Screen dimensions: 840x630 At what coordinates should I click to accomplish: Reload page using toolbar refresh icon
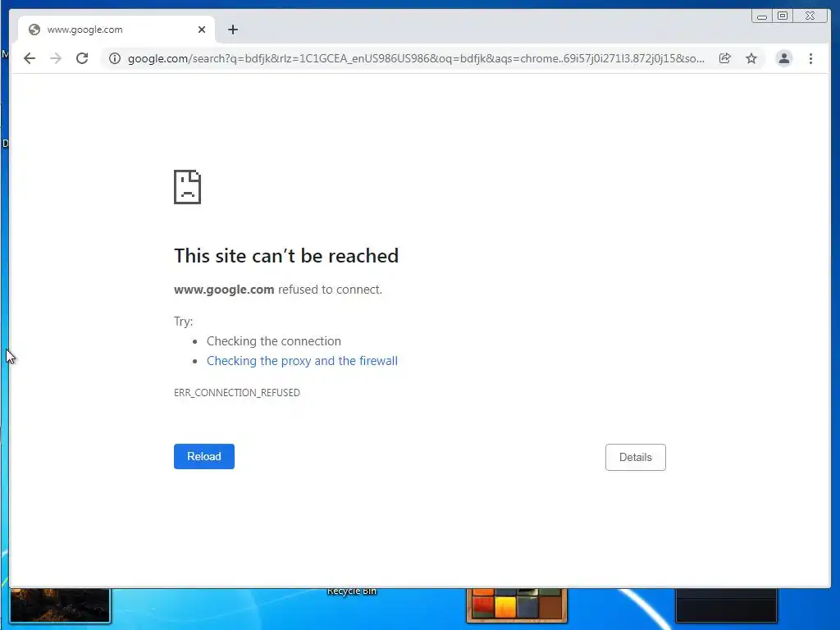click(82, 58)
